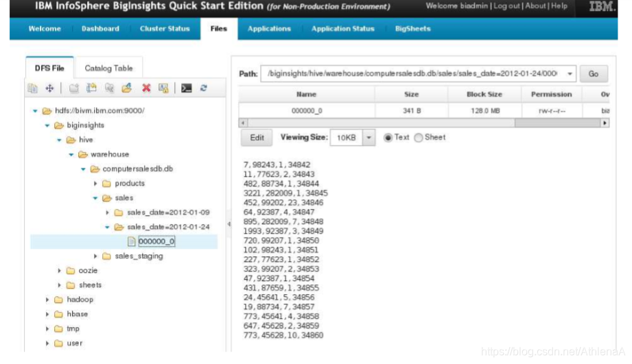Click the hdfs://bivm.ibm.com:9000/ folder icon
This screenshot has height=364, width=632.
pos(47,111)
